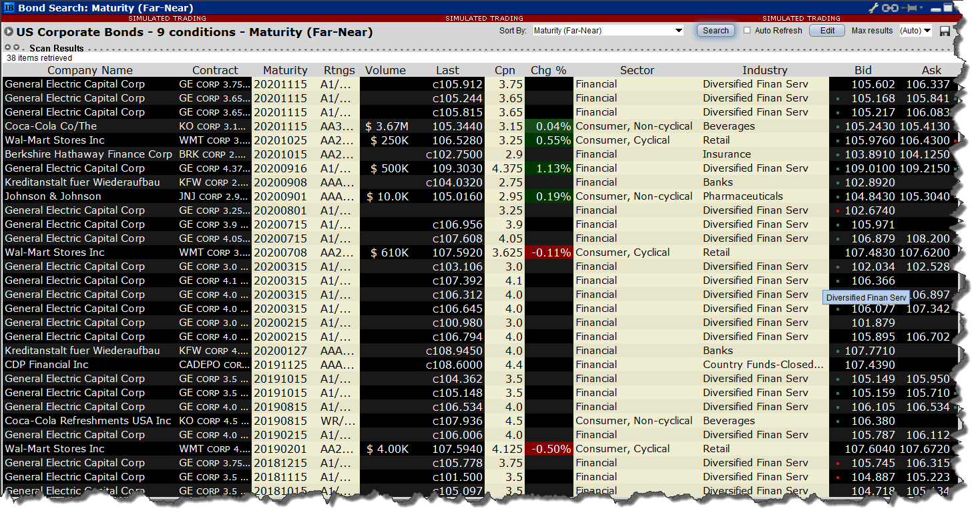Image resolution: width=980 pixels, height=519 pixels.
Task: Click the down-arrow icon beside Scan Results
Action: 15,47
